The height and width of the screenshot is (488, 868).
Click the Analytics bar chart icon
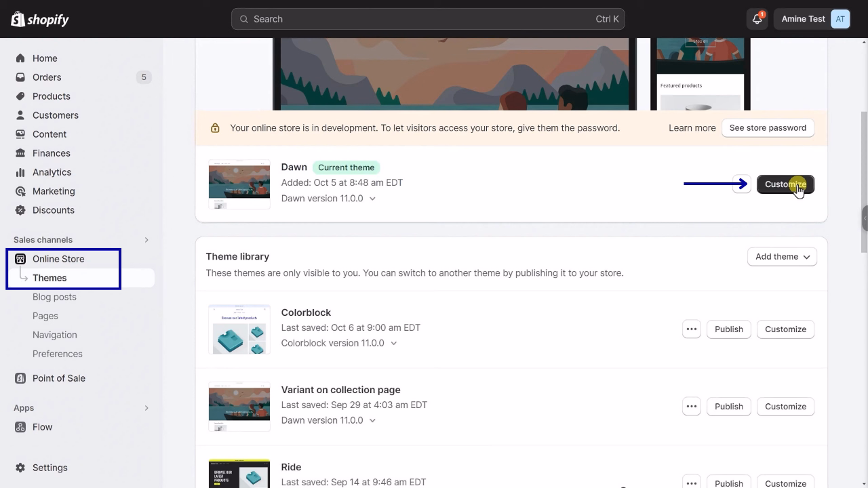coord(20,172)
